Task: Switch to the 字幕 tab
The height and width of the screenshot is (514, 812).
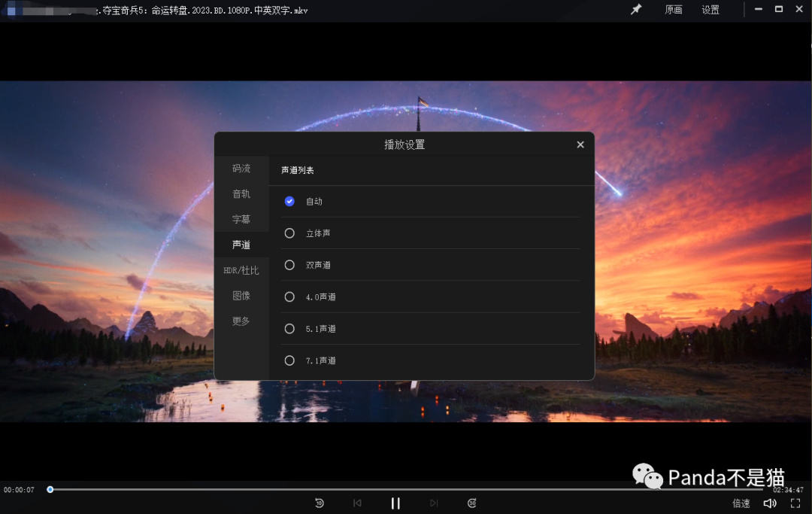Action: click(x=241, y=219)
